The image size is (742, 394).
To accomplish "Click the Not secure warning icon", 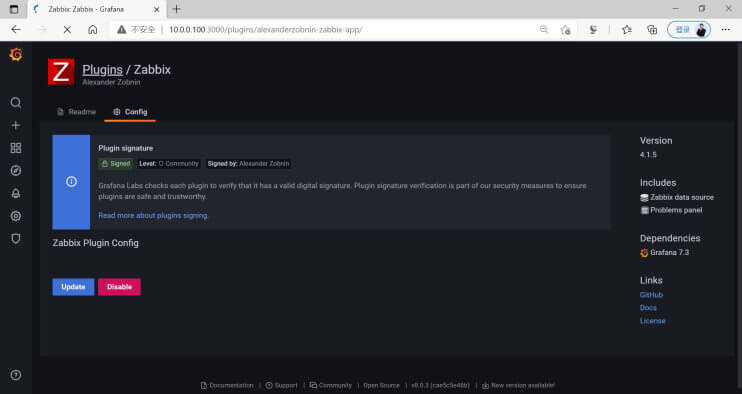I will (x=122, y=29).
